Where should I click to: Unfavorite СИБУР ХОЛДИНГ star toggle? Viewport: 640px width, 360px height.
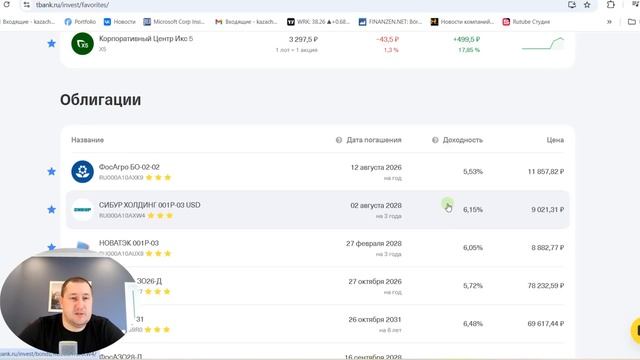tap(51, 209)
